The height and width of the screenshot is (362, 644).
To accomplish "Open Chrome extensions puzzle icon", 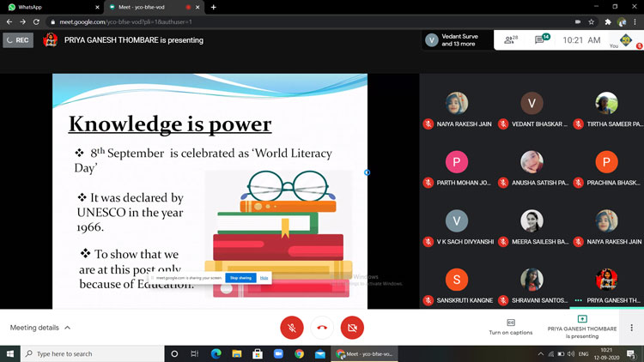I will [x=608, y=21].
